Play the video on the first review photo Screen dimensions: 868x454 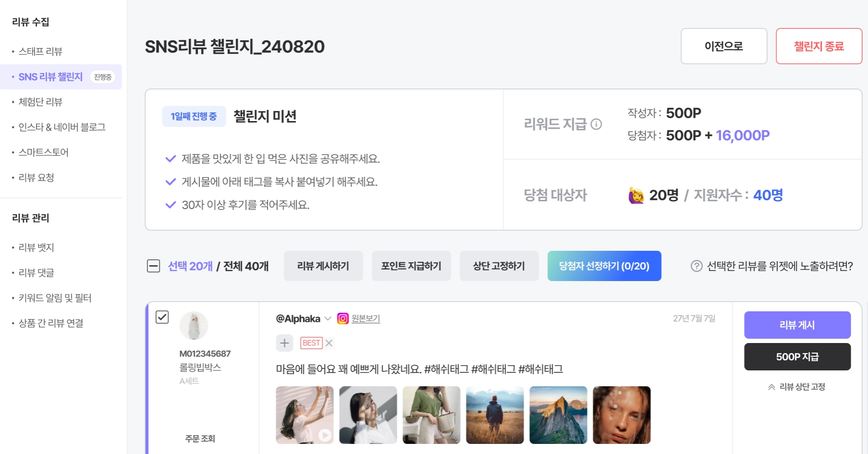[325, 435]
